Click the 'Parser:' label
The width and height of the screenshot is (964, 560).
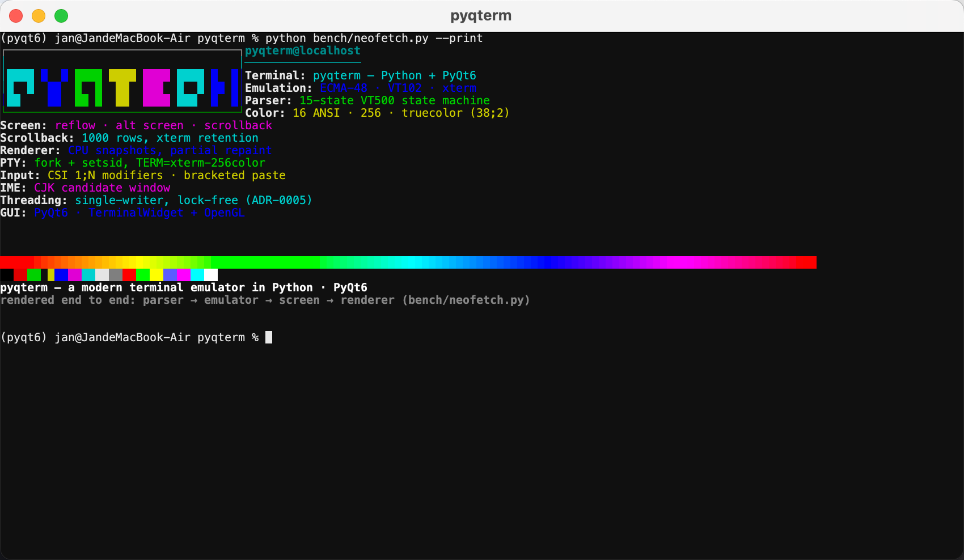click(x=268, y=100)
